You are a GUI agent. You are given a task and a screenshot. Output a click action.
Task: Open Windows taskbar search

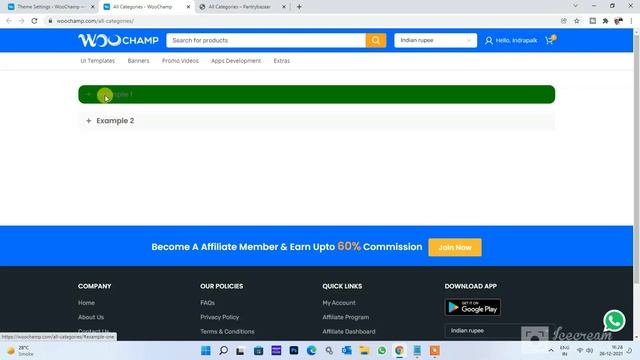tap(223, 350)
